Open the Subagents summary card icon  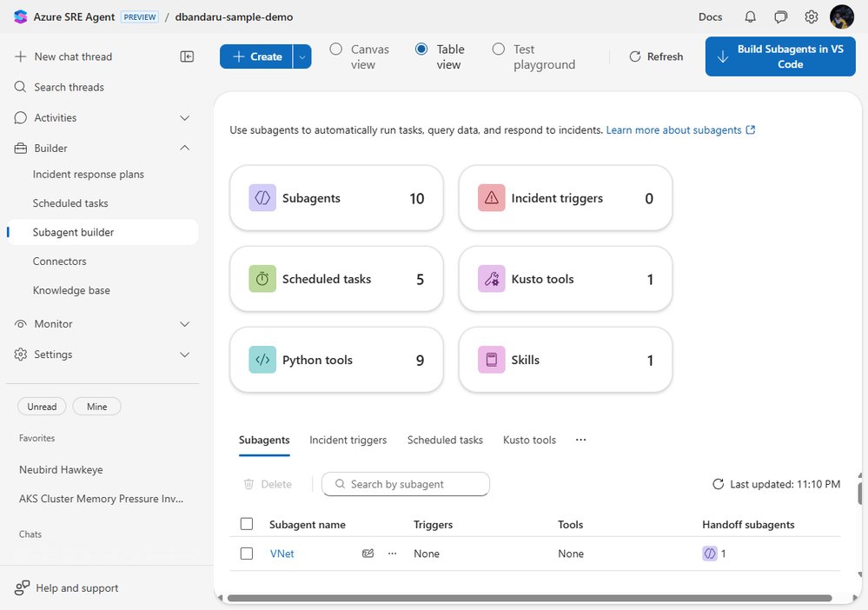point(262,198)
